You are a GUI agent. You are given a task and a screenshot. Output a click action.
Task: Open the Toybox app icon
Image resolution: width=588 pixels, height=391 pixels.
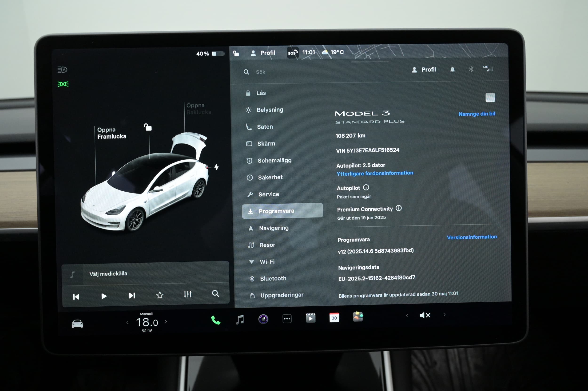[x=358, y=317]
